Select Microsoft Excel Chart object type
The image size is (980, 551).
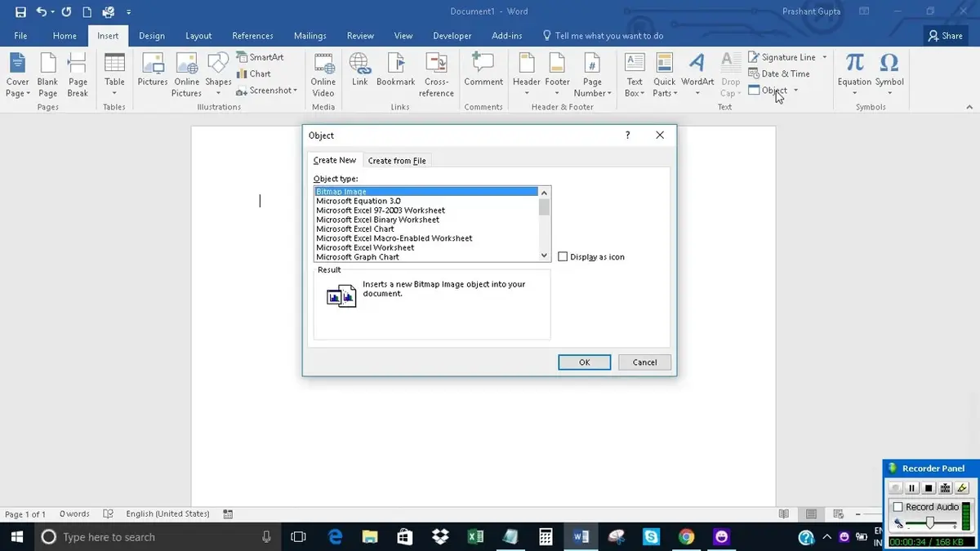(354, 229)
